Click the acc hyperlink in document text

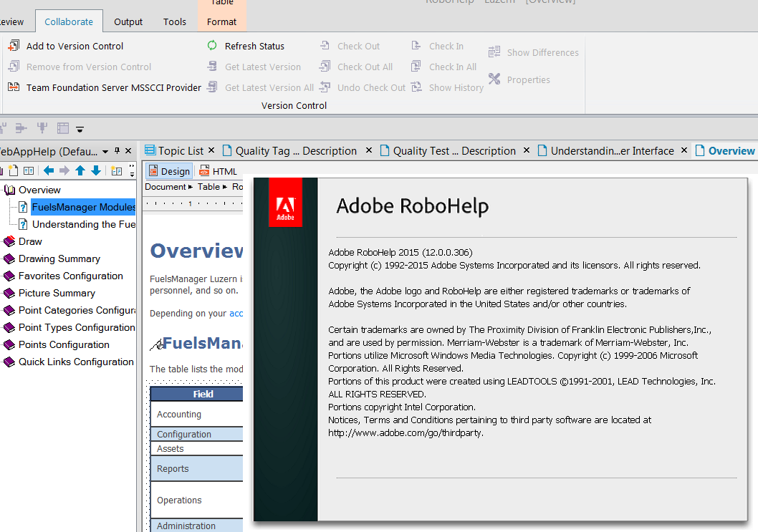point(236,313)
